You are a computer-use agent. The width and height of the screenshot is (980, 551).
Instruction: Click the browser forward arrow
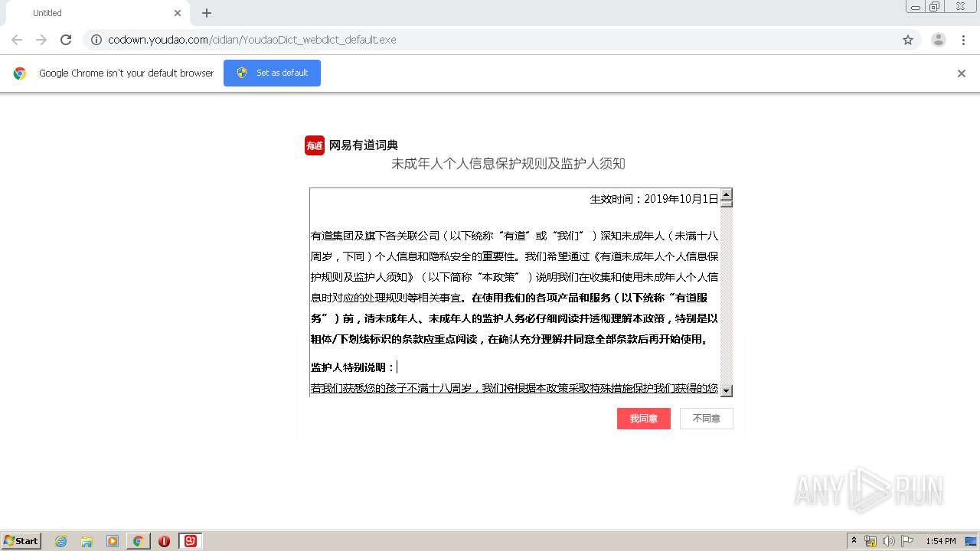tap(41, 40)
